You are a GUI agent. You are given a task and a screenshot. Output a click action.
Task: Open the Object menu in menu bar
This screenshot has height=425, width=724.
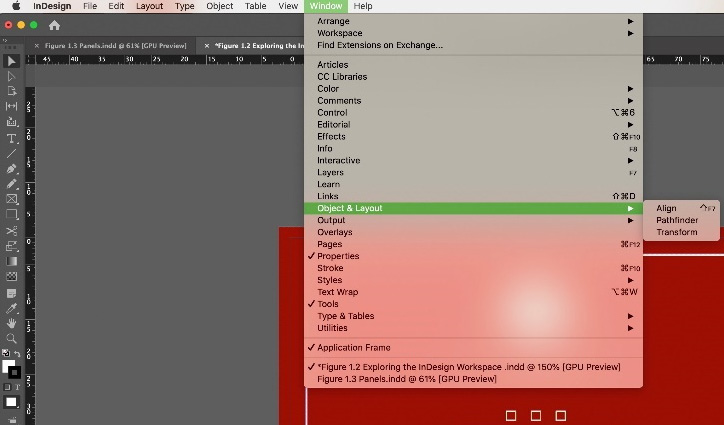220,6
